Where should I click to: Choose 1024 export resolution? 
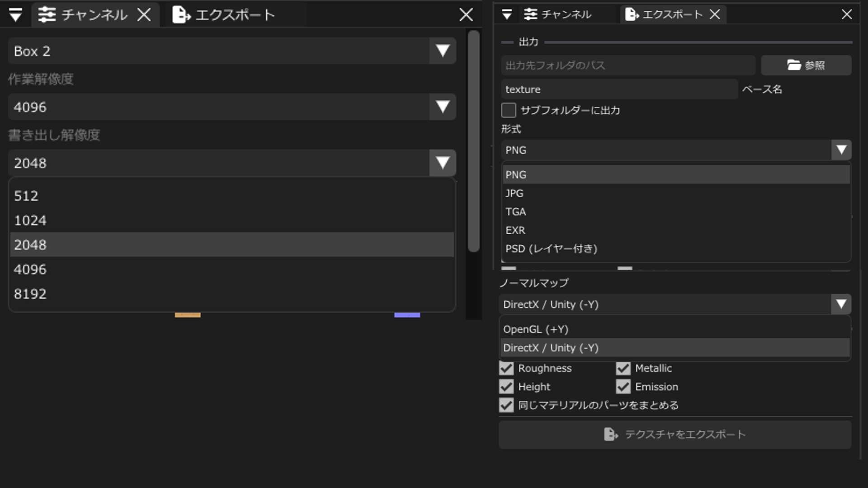click(232, 220)
